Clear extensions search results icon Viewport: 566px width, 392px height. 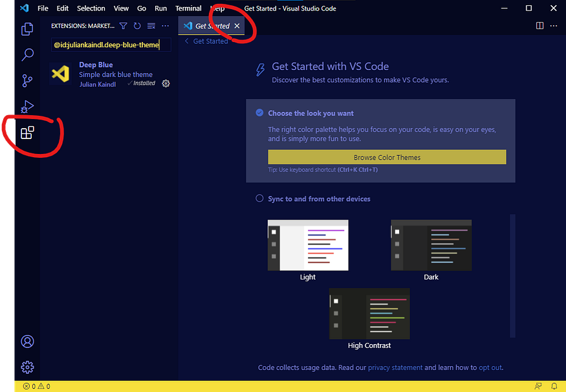tap(151, 26)
